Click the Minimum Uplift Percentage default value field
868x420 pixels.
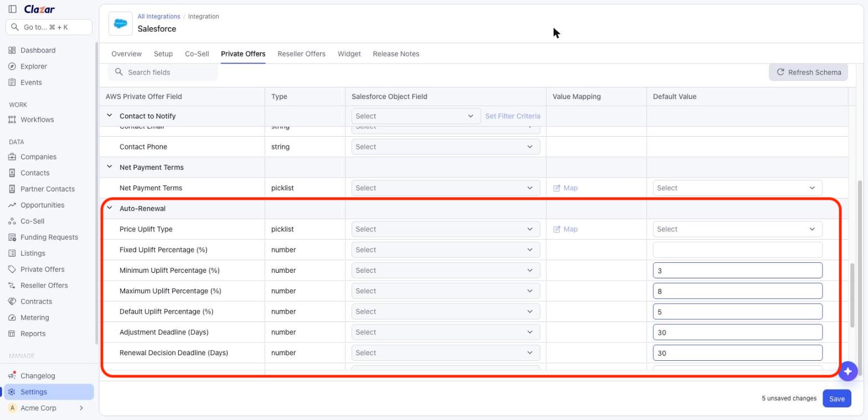coord(737,271)
